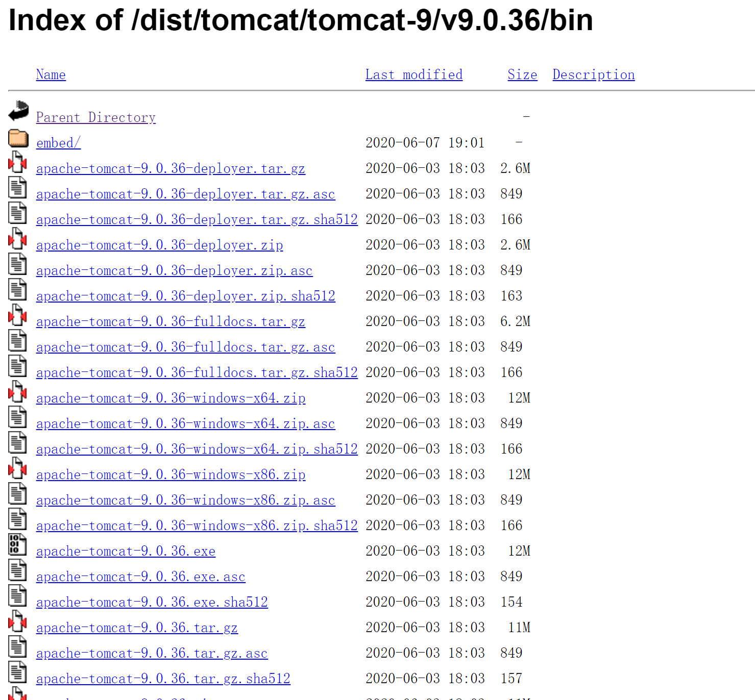The image size is (755, 700).
Task: Sort listing by Description column
Action: 594,75
